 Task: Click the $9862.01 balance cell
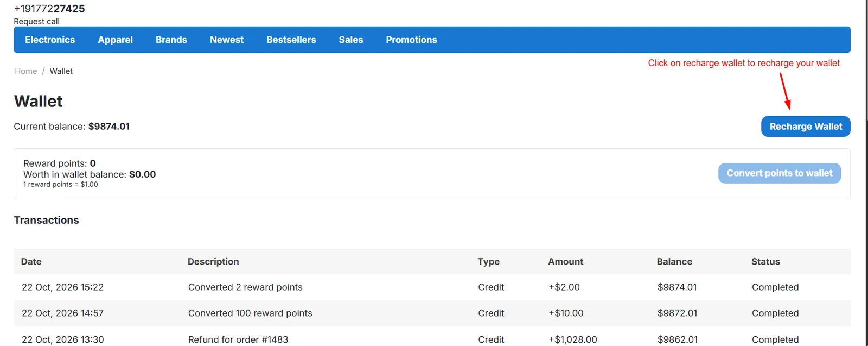678,339
